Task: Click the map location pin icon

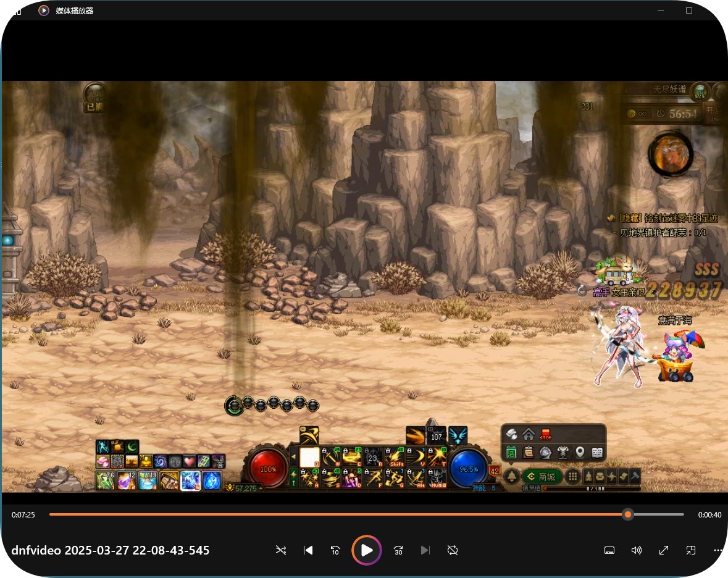Action: (580, 452)
